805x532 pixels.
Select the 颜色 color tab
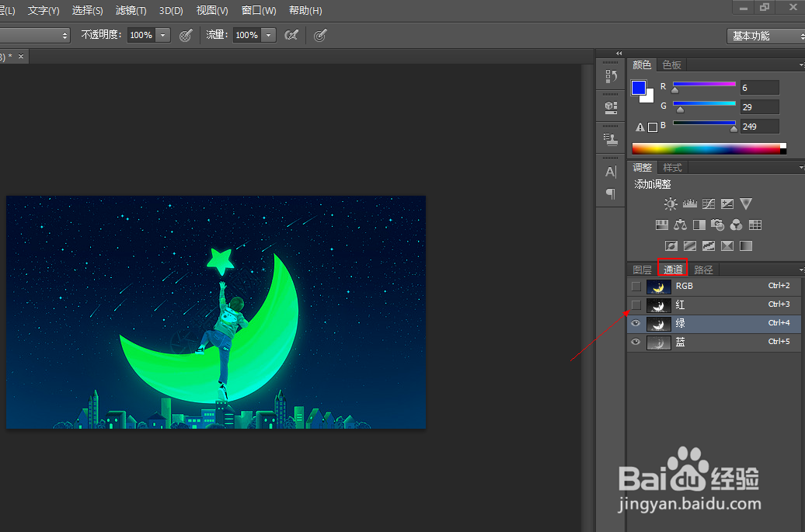pos(642,64)
